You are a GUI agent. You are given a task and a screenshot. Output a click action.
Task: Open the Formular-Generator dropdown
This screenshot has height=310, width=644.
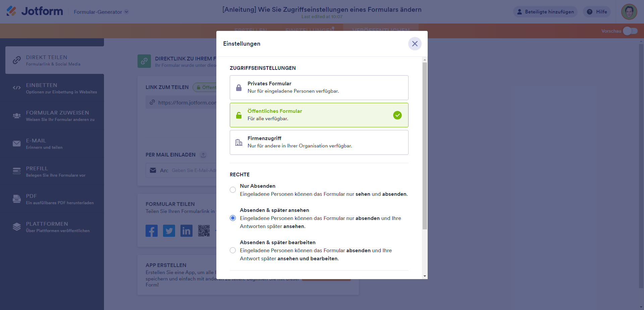[101, 12]
